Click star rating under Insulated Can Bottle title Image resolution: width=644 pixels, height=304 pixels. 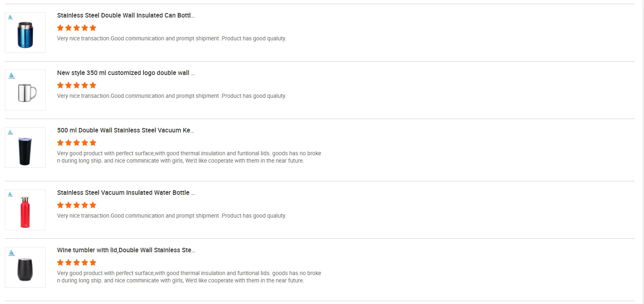pos(77,28)
